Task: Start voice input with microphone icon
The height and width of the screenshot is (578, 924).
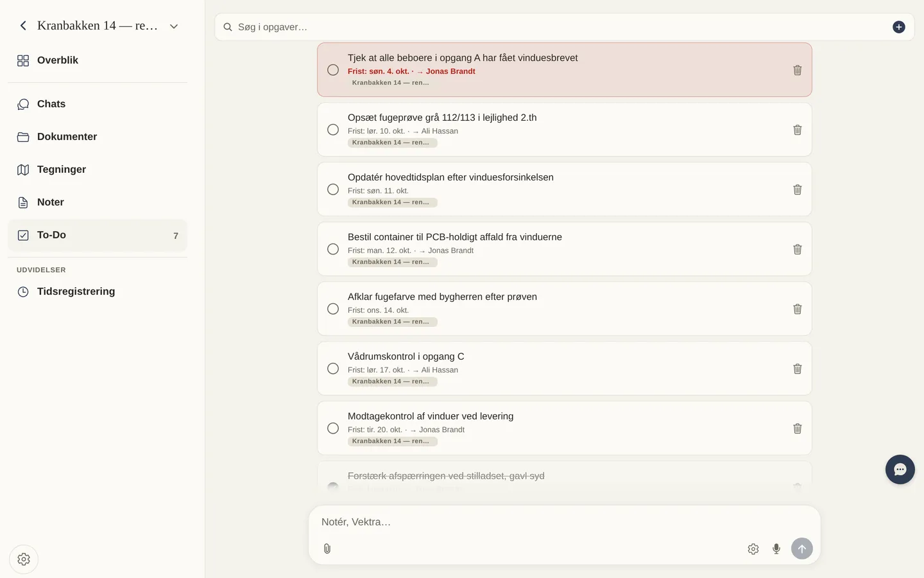Action: coord(776,549)
